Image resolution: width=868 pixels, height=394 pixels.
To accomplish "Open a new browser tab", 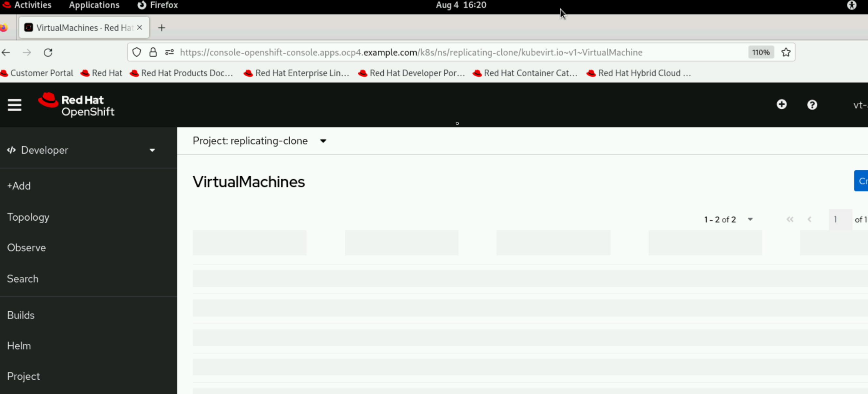I will point(161,28).
